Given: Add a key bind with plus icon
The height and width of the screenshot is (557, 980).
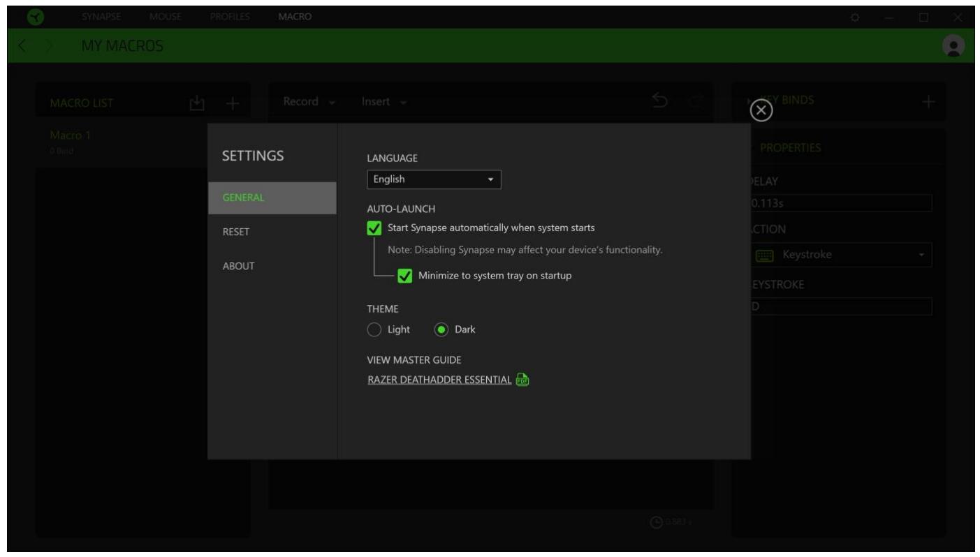Looking at the screenshot, I should point(928,103).
